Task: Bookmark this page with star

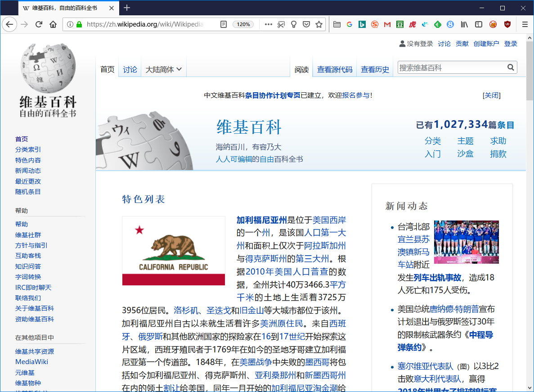Action: tap(319, 24)
